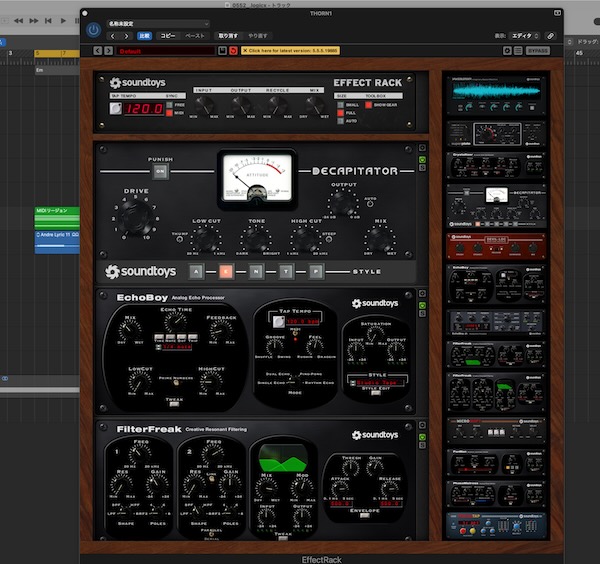The width and height of the screenshot is (600, 564).
Task: Toggle Decapitator bypass green side button
Action: tap(422, 160)
